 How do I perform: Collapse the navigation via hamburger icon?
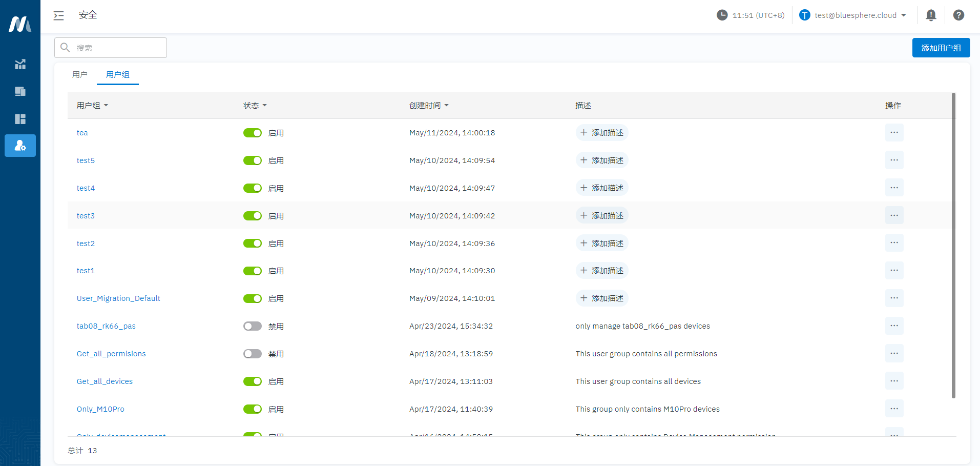[x=58, y=15]
